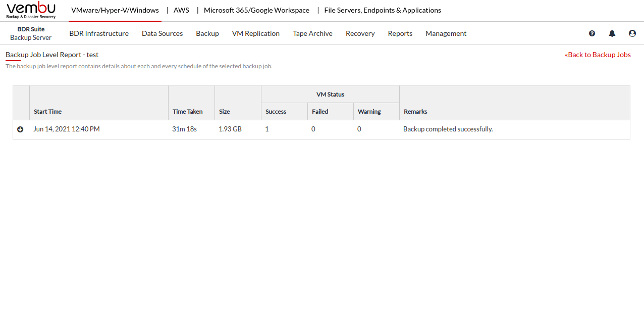Open the Recovery menu
The width and height of the screenshot is (644, 323).
point(360,33)
